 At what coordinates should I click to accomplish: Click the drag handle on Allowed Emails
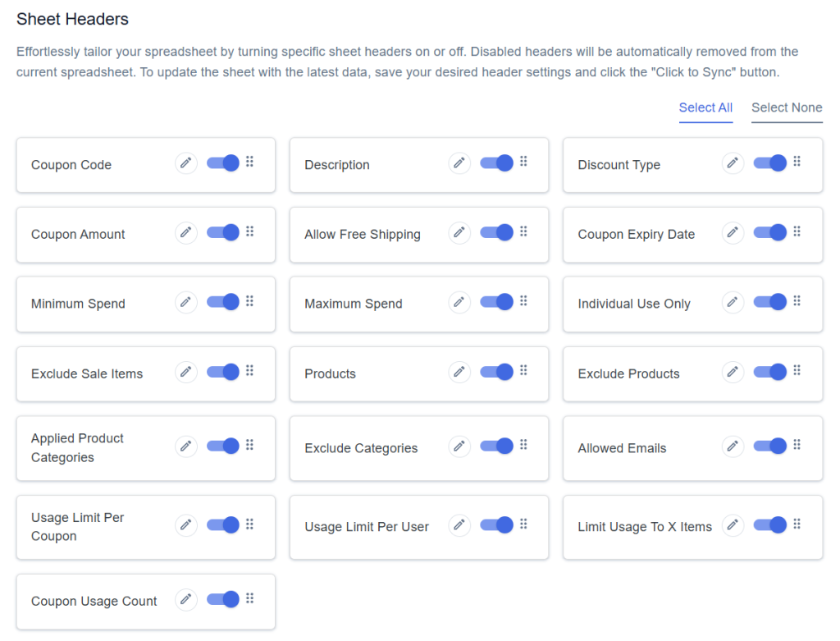[x=797, y=444]
